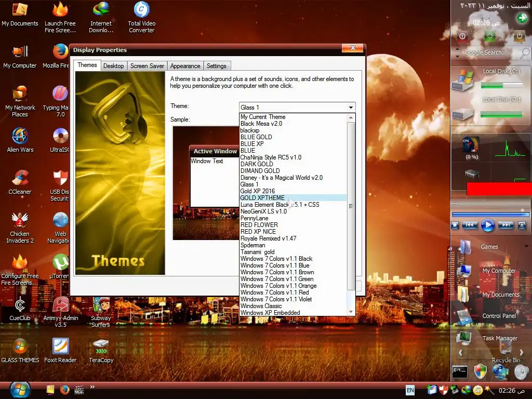Collapse the Theme combo box arrow
Image resolution: width=532 pixels, height=399 pixels.
351,108
